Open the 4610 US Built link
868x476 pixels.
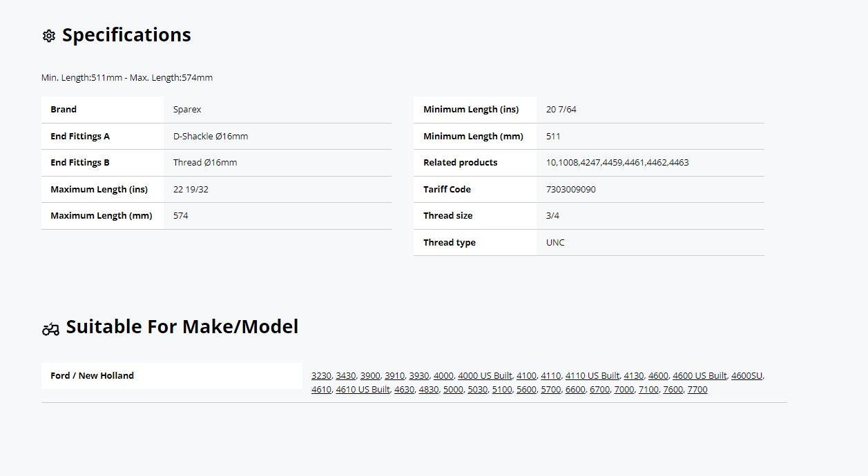[x=363, y=390]
